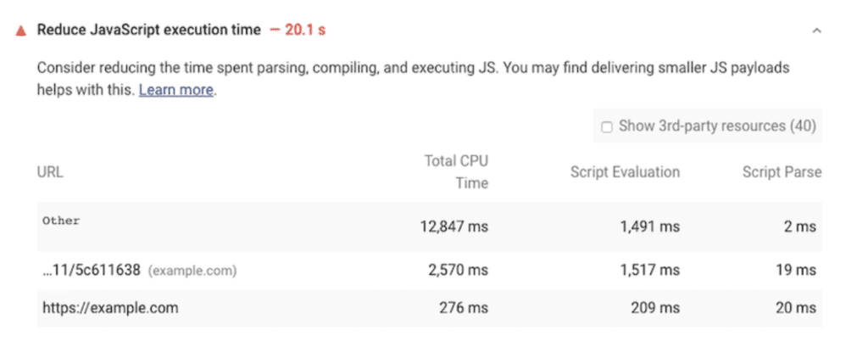Viewport: 868px width, 347px height.
Task: Select the Other row in the table
Action: point(430,227)
